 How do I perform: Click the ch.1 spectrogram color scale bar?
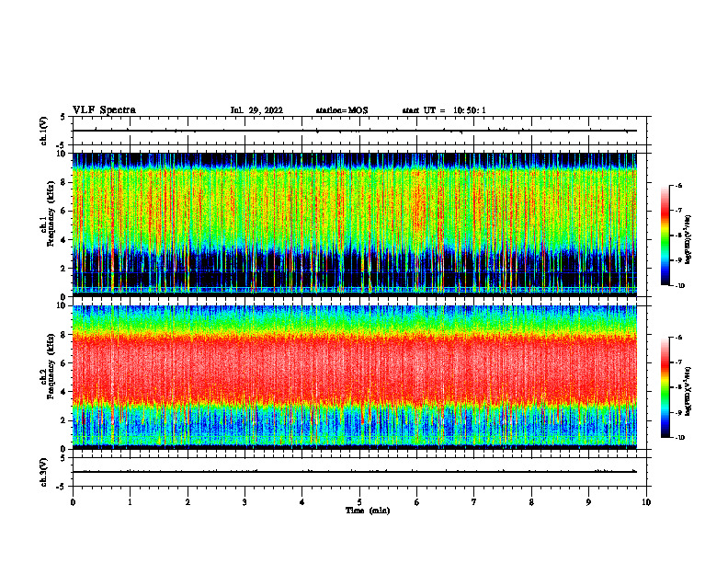[665, 236]
